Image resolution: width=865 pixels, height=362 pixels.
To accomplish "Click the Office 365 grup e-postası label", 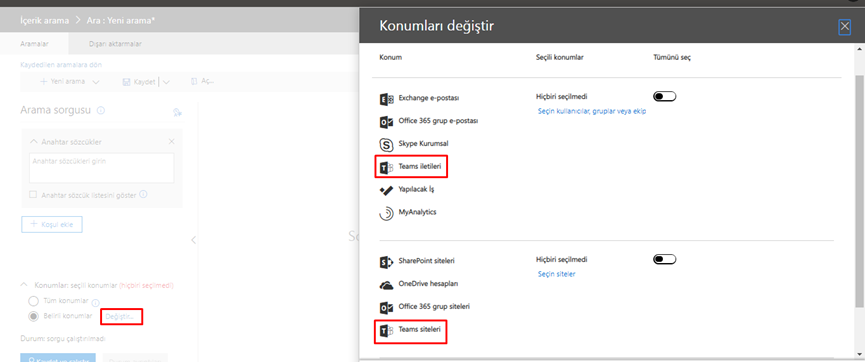I will click(x=438, y=121).
